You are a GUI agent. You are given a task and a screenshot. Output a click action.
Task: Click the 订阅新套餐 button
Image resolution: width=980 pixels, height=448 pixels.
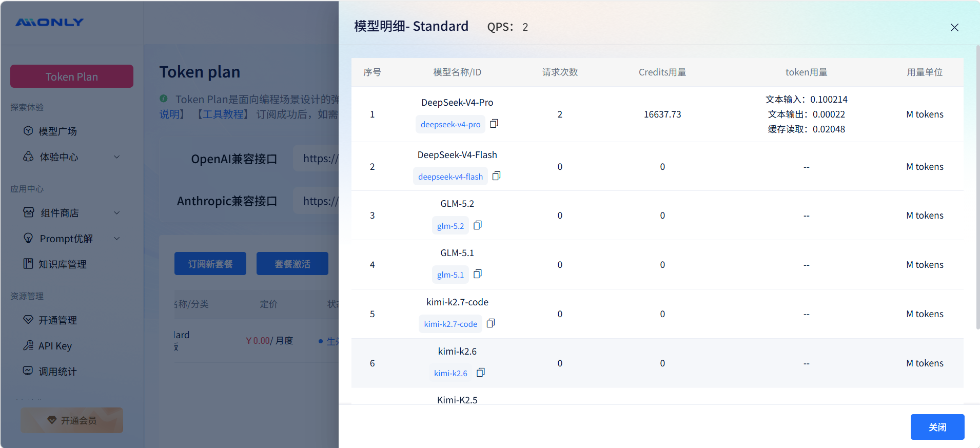(x=210, y=264)
